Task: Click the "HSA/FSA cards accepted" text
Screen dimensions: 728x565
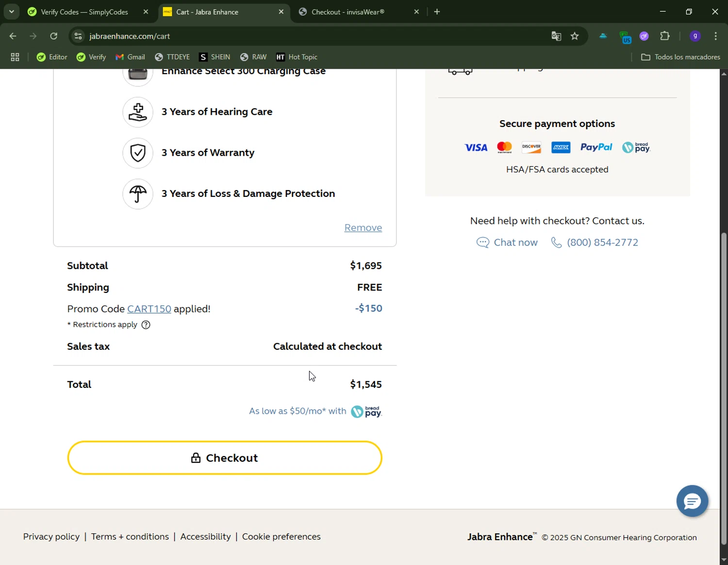Action: click(x=557, y=170)
